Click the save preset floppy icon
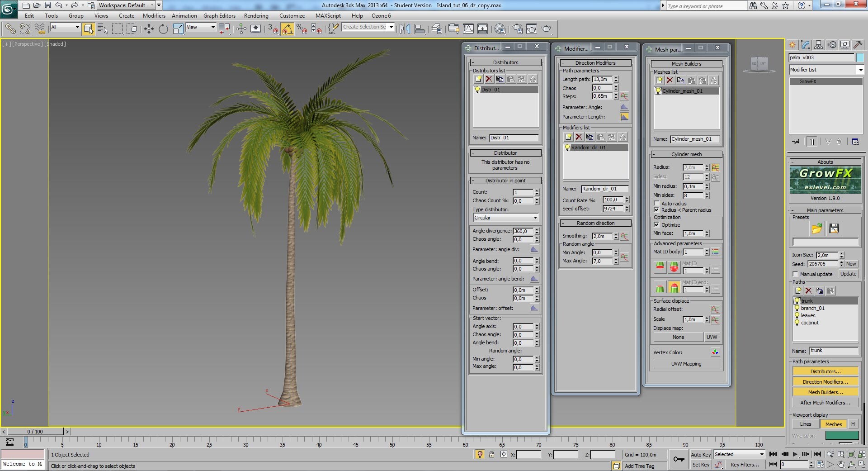 [x=834, y=228]
